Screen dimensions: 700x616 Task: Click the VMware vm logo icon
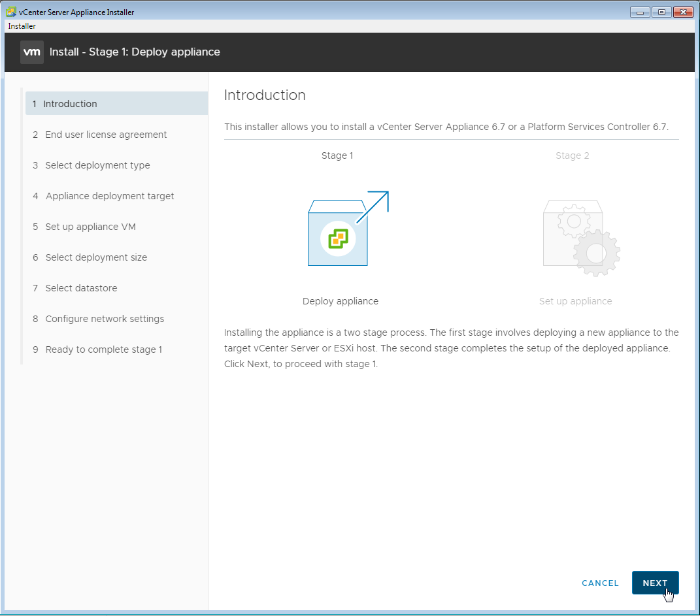click(32, 52)
